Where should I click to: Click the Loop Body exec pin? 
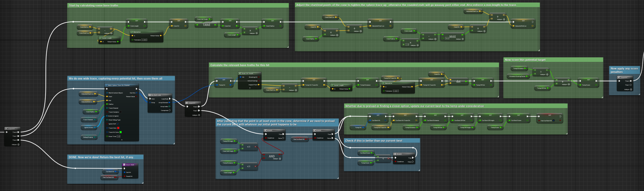[170, 99]
